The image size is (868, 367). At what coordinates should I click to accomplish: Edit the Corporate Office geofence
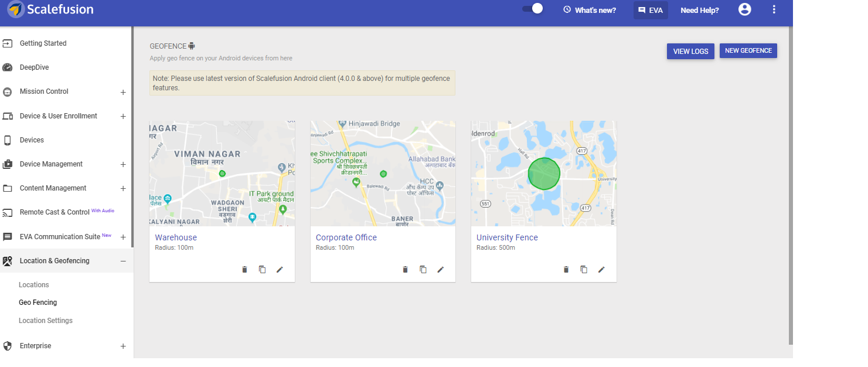point(440,270)
